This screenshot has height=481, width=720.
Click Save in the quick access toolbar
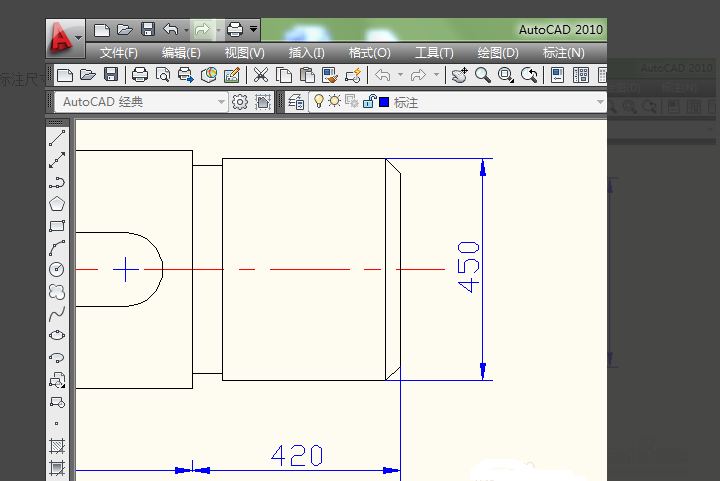pos(148,30)
